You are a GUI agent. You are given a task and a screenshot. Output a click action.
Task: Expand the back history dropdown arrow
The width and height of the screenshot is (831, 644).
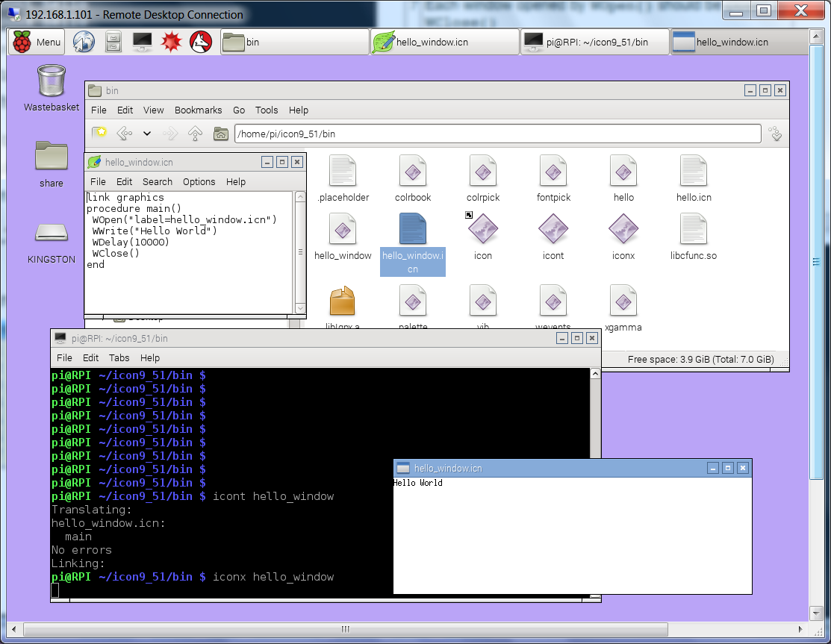[x=147, y=134]
